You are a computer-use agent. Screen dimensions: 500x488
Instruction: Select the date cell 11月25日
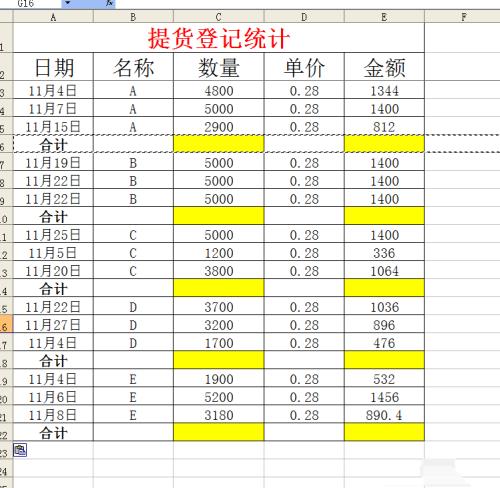pyautogui.click(x=53, y=234)
